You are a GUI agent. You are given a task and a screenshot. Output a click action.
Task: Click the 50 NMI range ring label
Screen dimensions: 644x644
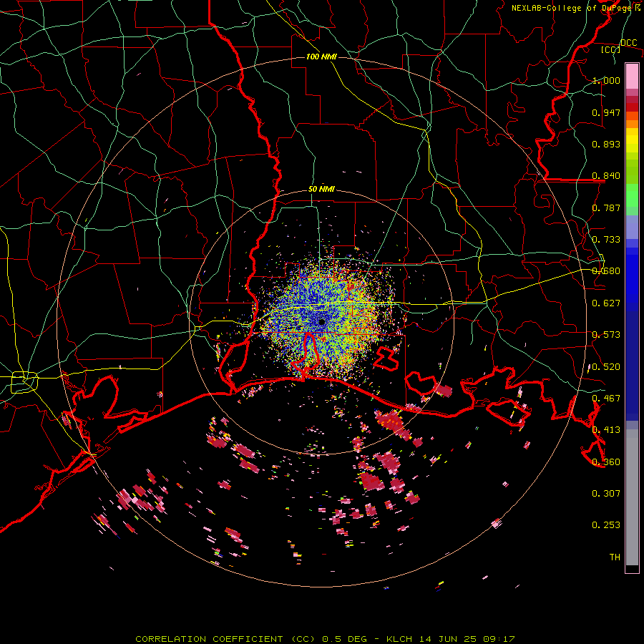point(321,189)
